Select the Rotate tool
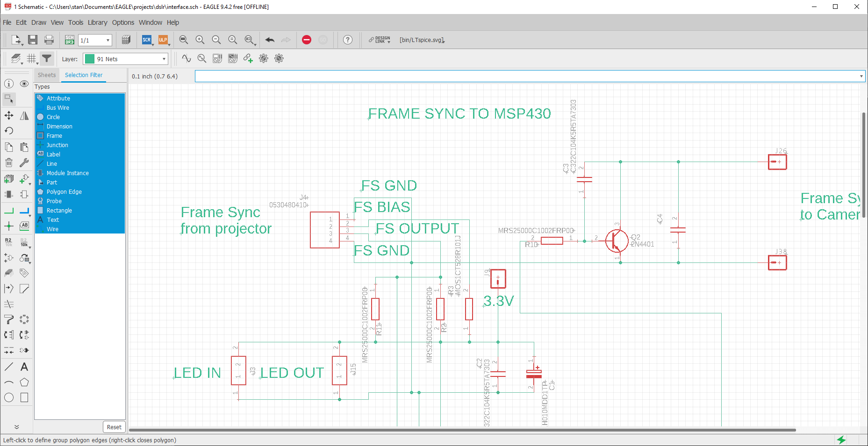 [9, 131]
